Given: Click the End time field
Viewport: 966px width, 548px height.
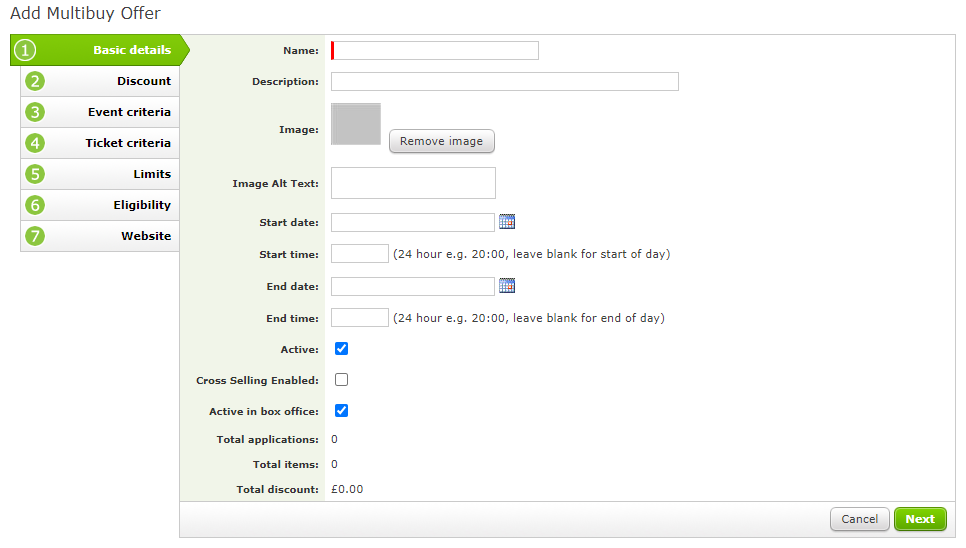Looking at the screenshot, I should click(x=360, y=318).
